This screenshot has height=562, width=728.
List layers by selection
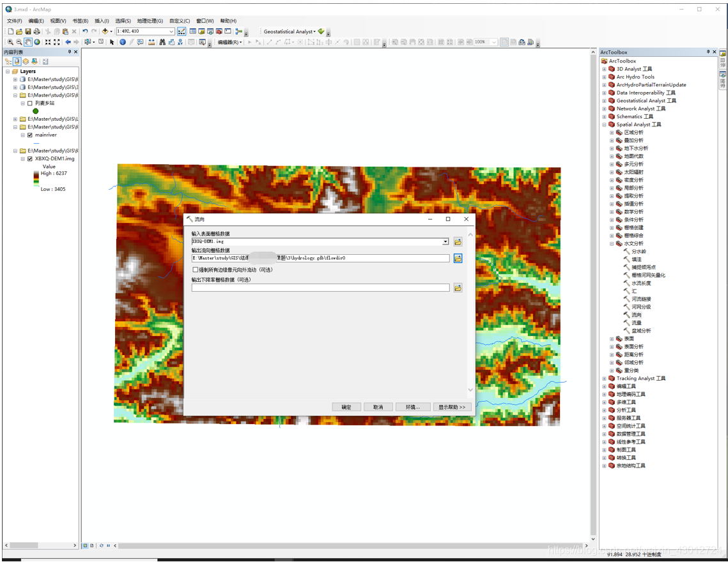point(35,61)
